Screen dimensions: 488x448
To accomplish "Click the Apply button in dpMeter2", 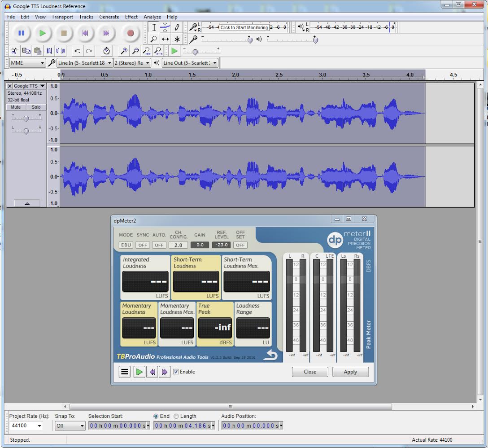I will click(x=350, y=372).
